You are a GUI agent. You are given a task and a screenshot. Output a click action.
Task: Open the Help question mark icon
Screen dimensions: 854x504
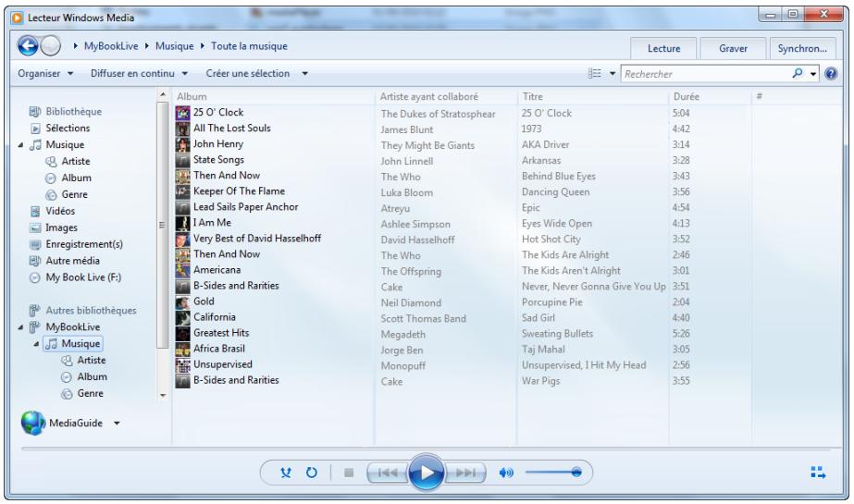(831, 73)
